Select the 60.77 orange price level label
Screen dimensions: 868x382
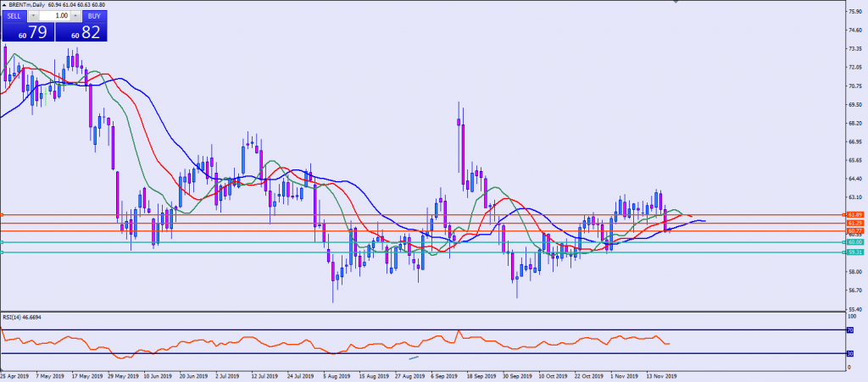(x=854, y=230)
